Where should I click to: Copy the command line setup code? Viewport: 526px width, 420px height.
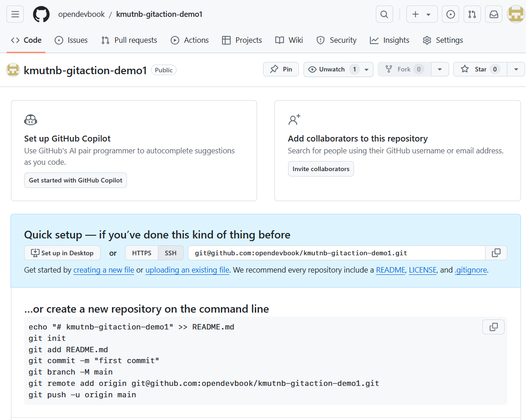[x=493, y=327]
